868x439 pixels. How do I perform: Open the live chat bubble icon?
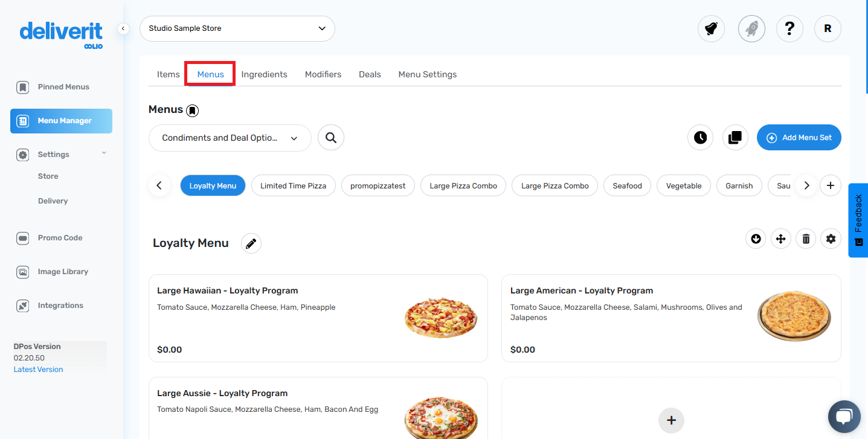pyautogui.click(x=844, y=416)
